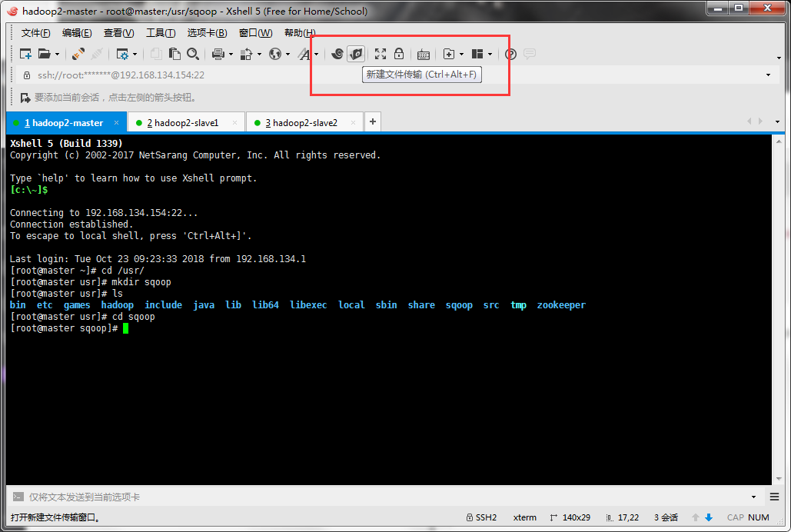Close the hadoop2-slave1 tab
Viewport: 791px width, 532px height.
coord(234,123)
